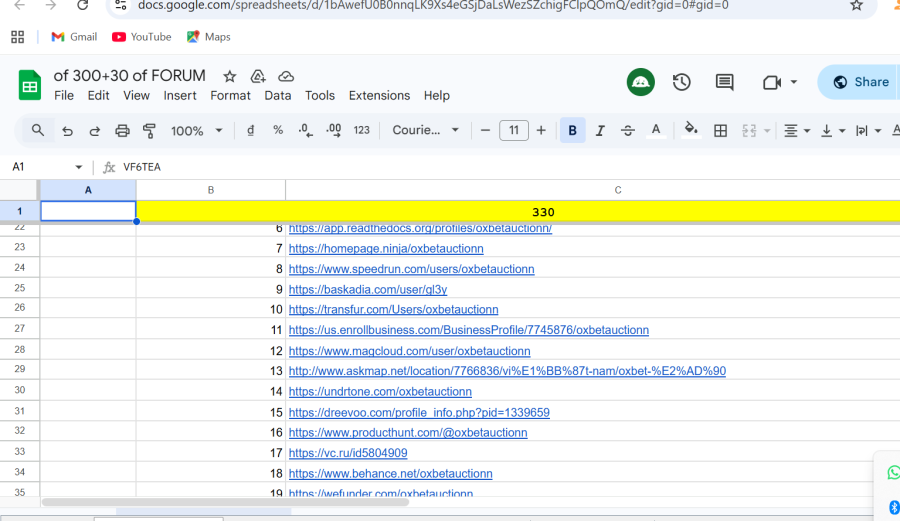The image size is (900, 521).
Task: Increase font size with plus button
Action: pyautogui.click(x=541, y=131)
